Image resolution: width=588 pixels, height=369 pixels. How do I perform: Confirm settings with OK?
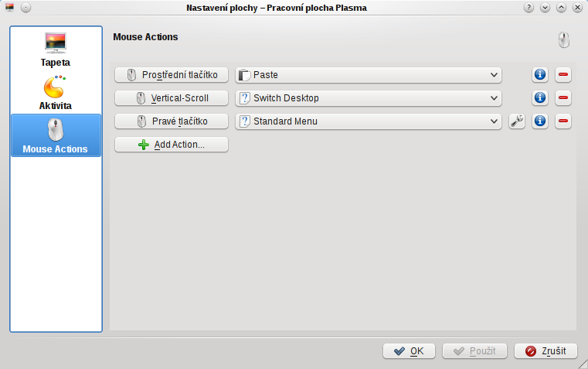tap(409, 351)
